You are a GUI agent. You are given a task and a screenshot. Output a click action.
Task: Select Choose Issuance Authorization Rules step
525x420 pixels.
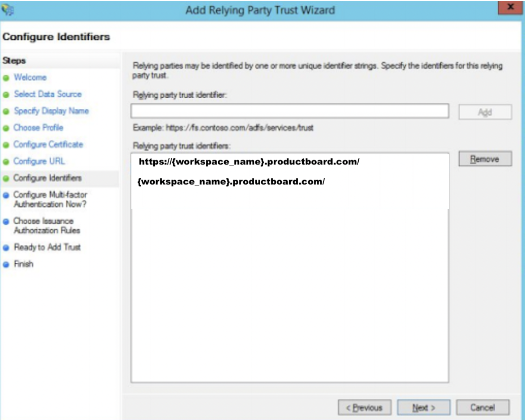point(47,226)
